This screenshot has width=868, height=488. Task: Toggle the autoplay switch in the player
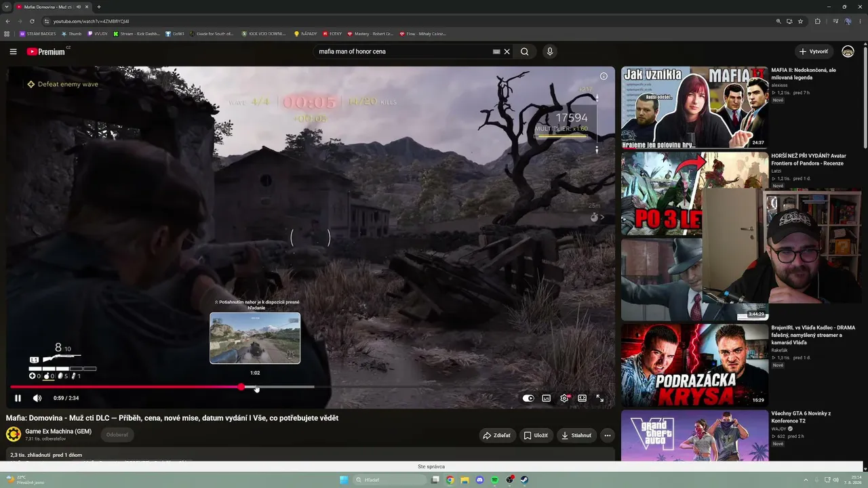click(528, 399)
